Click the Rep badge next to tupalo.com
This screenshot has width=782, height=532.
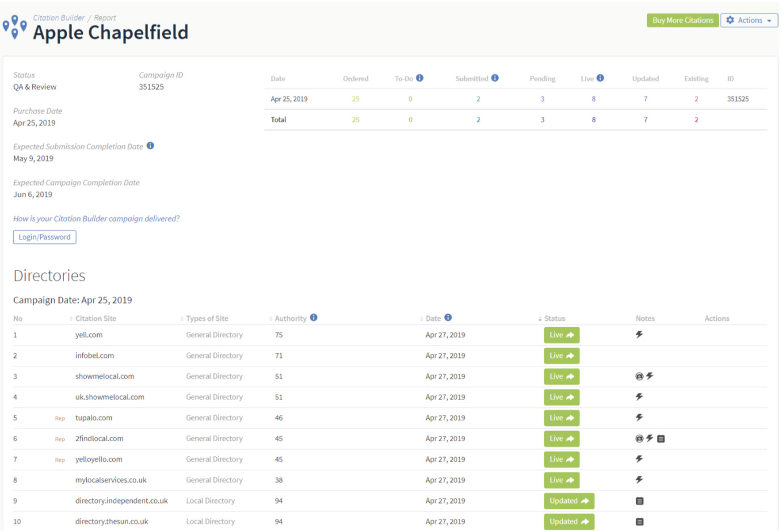click(x=60, y=418)
